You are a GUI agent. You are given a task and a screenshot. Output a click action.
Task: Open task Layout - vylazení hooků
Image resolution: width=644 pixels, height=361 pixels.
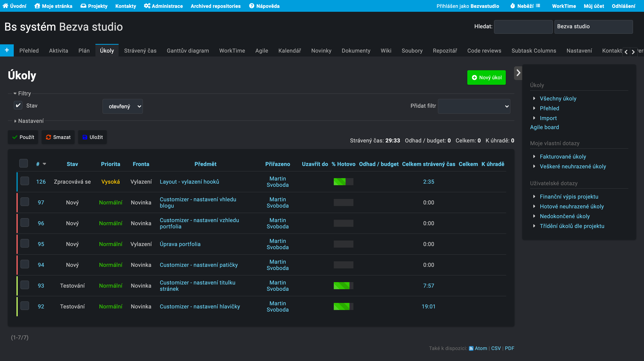(x=189, y=182)
